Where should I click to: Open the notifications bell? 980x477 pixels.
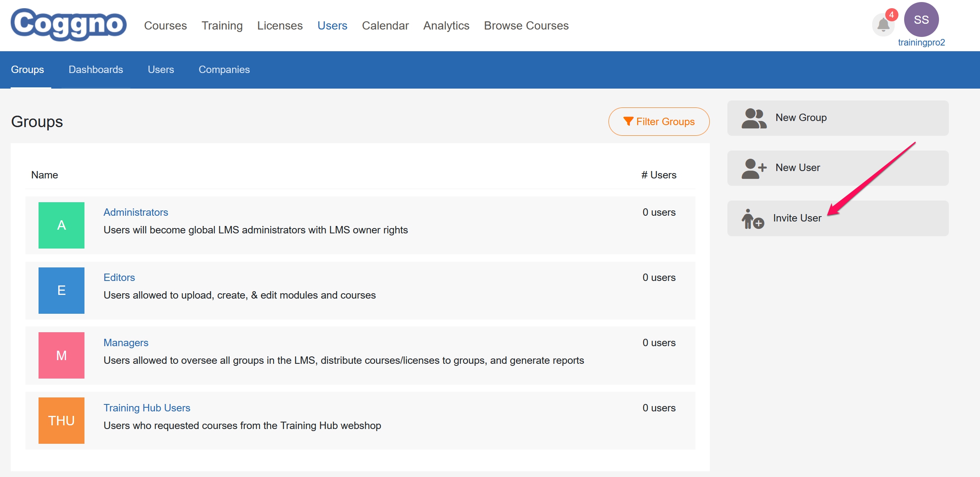pos(883,25)
